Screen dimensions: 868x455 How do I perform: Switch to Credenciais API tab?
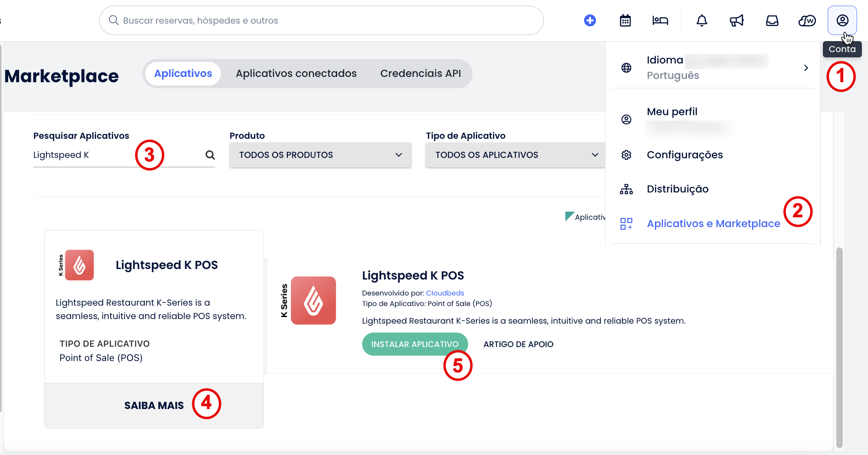421,74
